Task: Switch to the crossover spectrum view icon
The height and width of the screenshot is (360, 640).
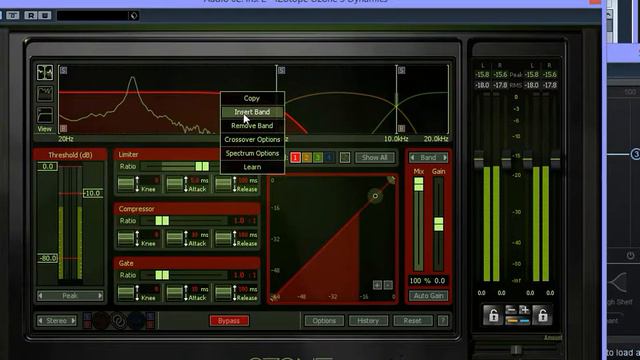Action: coord(44,73)
